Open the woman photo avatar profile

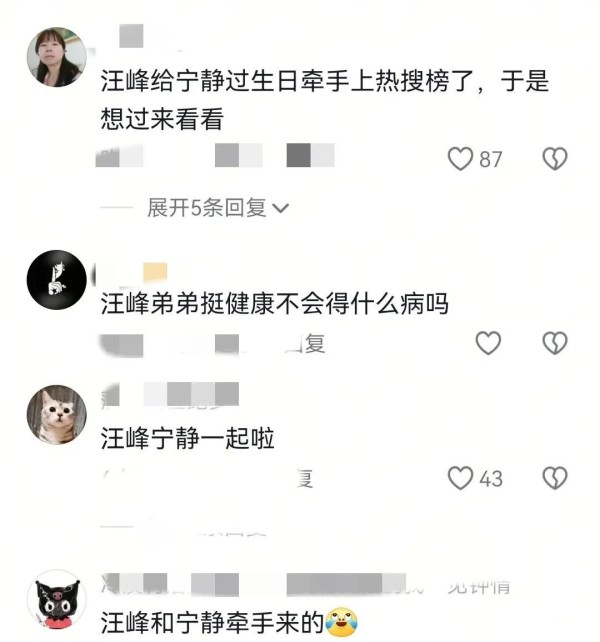coord(57,57)
